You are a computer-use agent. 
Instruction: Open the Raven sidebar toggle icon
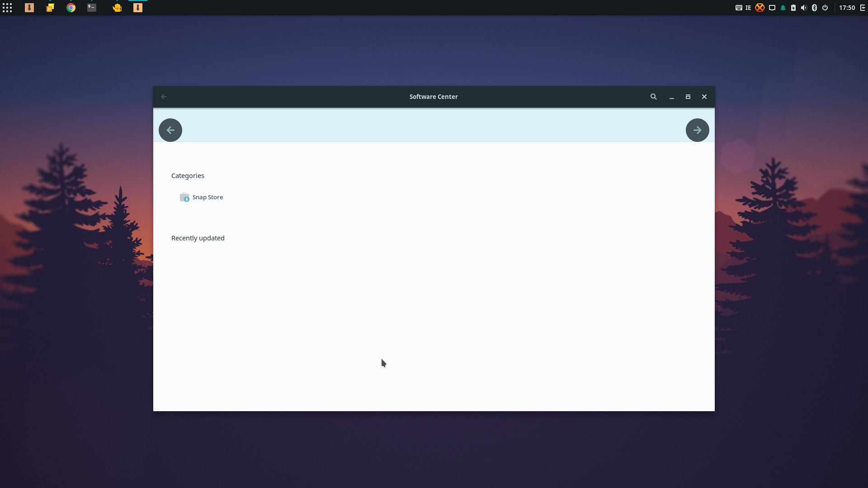(x=863, y=8)
